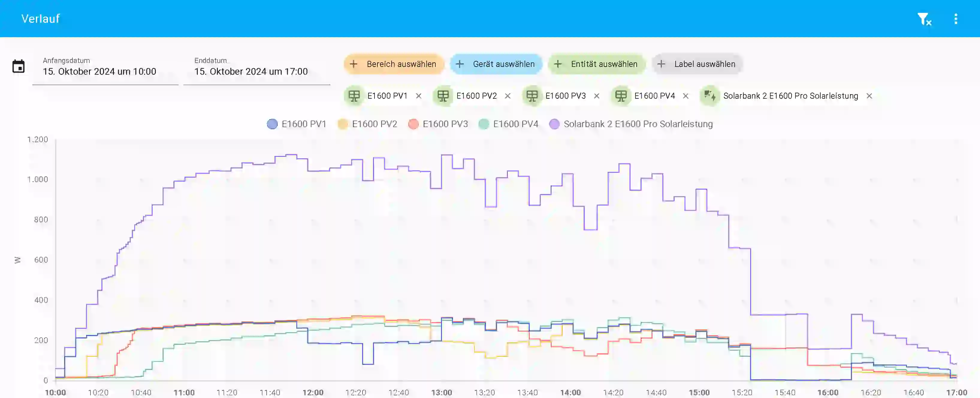
Task: Click Gerät auswählen button
Action: [496, 64]
